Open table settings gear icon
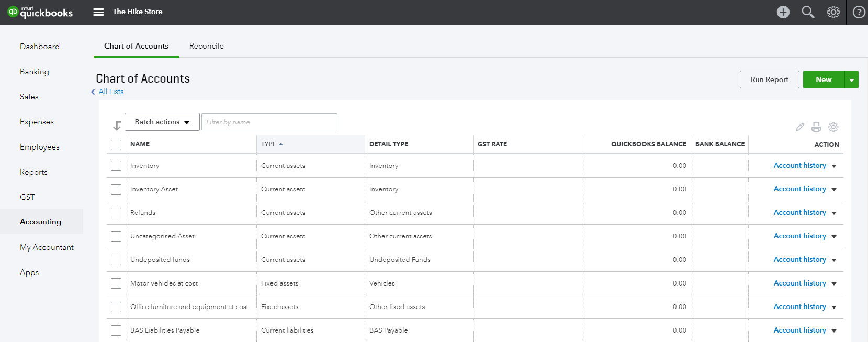 tap(833, 127)
